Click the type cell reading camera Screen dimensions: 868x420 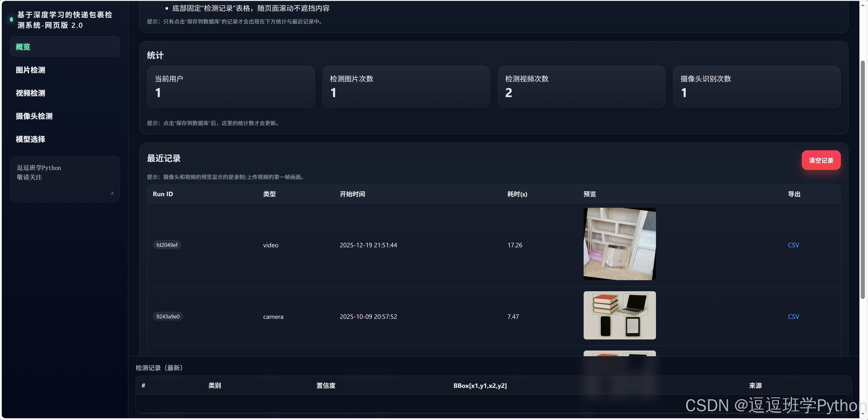(x=273, y=316)
